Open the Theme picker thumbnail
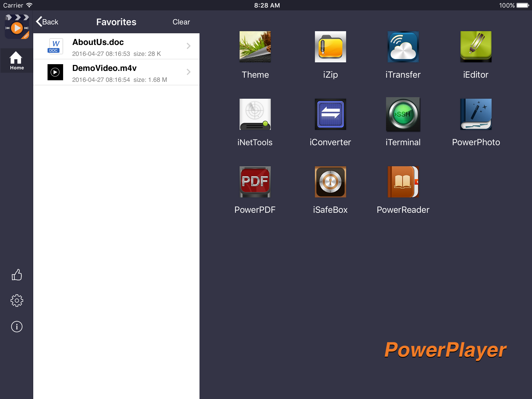532x399 pixels. [x=255, y=47]
